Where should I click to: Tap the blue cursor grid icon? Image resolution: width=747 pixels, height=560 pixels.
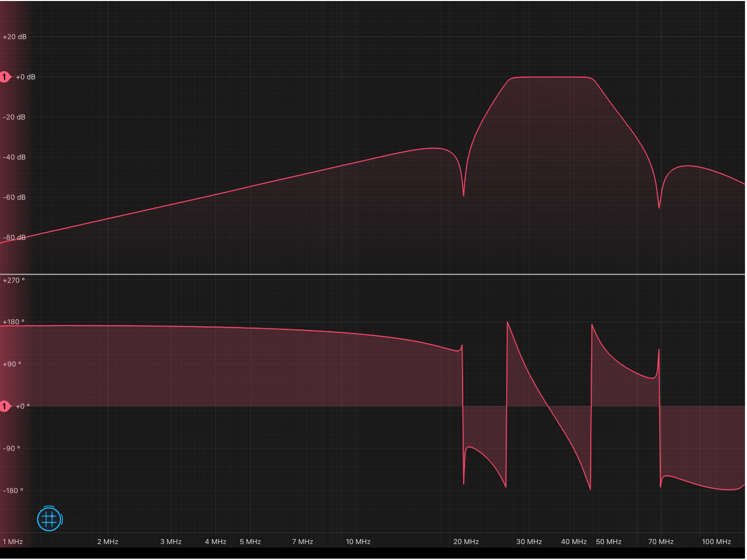pyautogui.click(x=49, y=519)
